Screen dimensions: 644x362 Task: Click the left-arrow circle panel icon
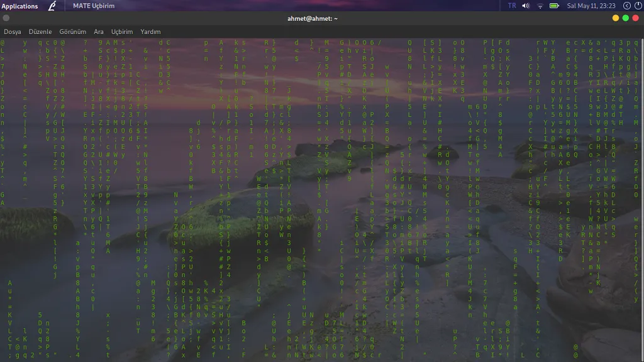620,6
